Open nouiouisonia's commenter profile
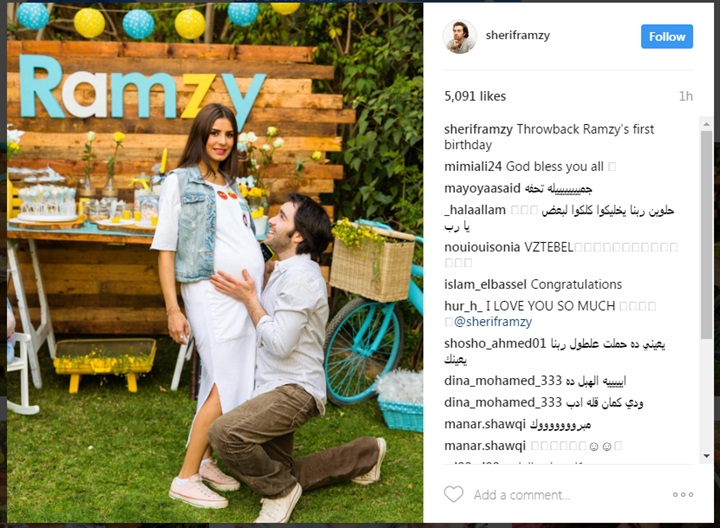The height and width of the screenshot is (528, 720). coord(482,247)
